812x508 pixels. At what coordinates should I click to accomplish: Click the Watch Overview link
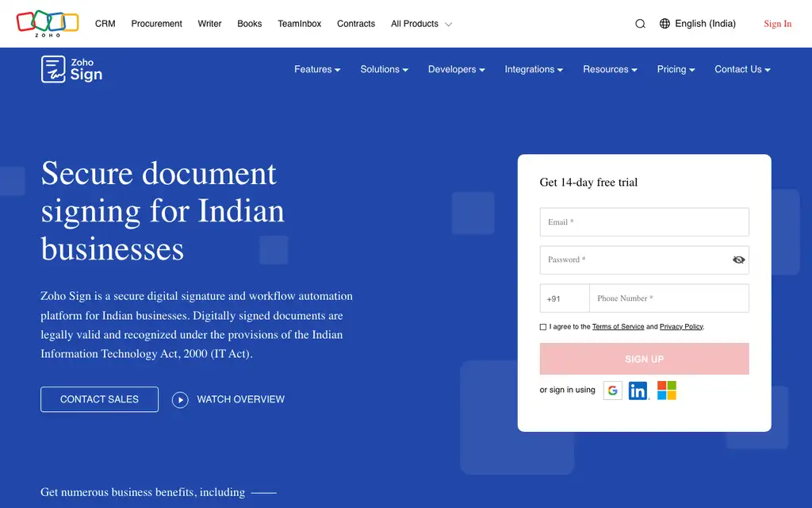tap(241, 400)
